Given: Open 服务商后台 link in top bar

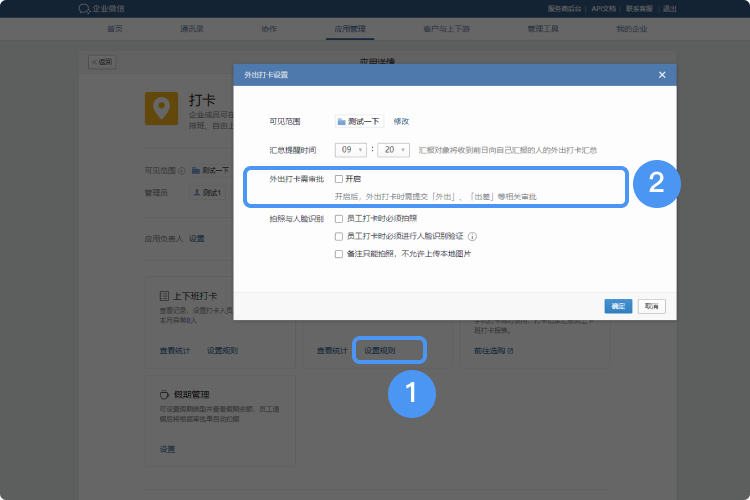Looking at the screenshot, I should click(564, 9).
